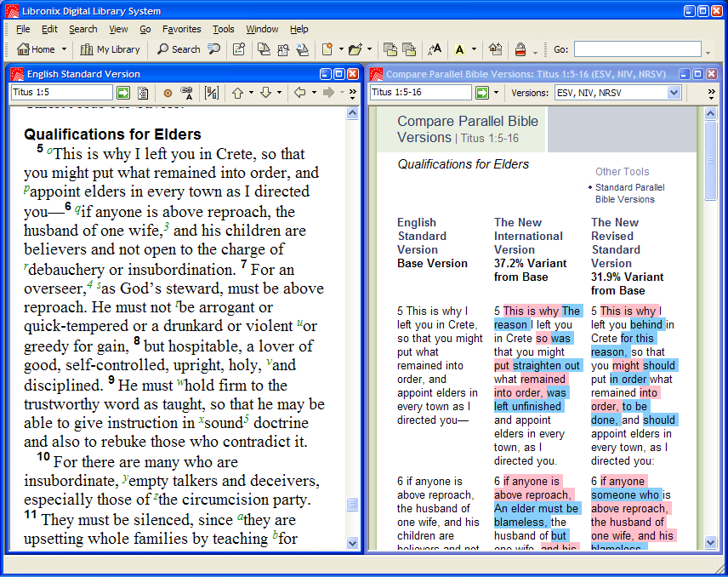Click green Go arrow beside Titus 1:5
This screenshot has height=577, width=728.
(x=123, y=93)
